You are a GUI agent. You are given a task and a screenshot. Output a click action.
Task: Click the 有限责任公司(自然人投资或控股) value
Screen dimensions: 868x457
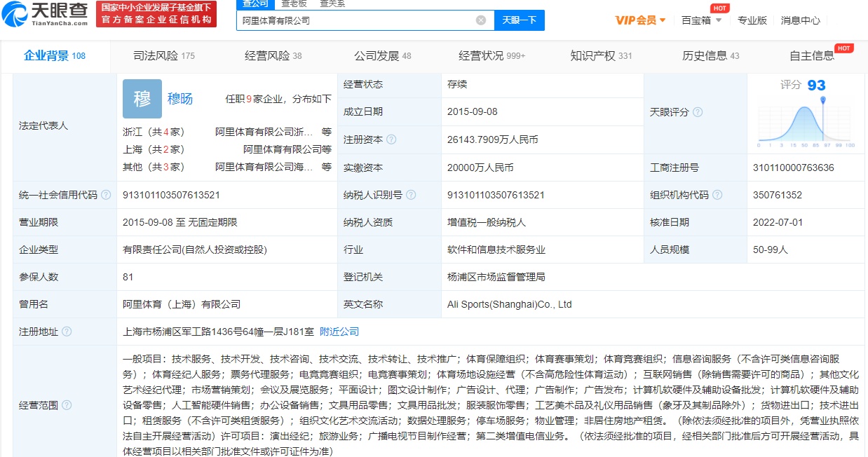[x=195, y=250]
